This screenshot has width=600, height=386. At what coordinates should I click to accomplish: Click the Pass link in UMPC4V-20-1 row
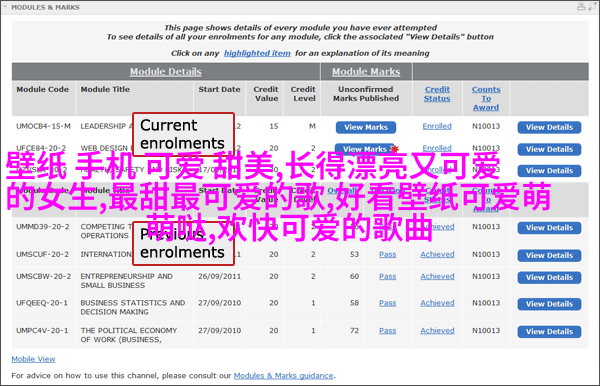388,331
